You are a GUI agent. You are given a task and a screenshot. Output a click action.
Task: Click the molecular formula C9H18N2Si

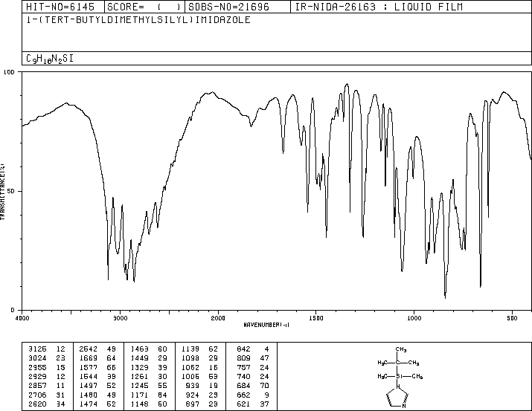pos(50,59)
